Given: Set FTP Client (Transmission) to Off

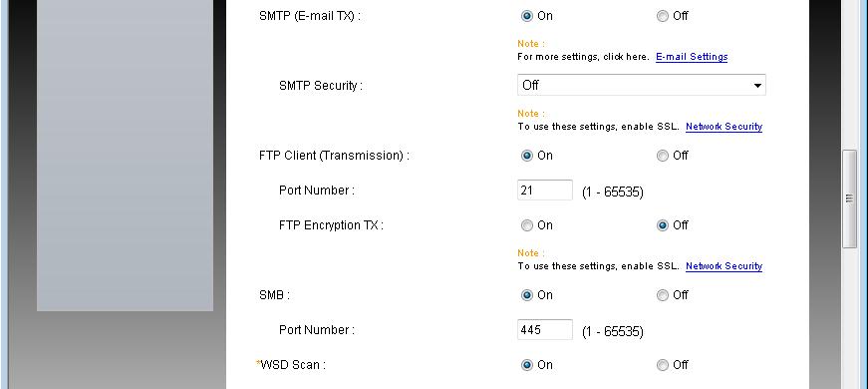Looking at the screenshot, I should click(662, 156).
